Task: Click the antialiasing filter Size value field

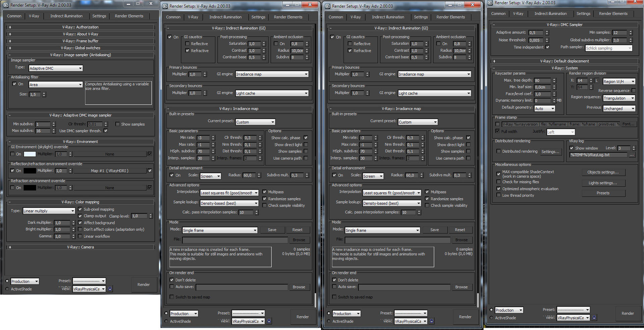Action: [35, 94]
